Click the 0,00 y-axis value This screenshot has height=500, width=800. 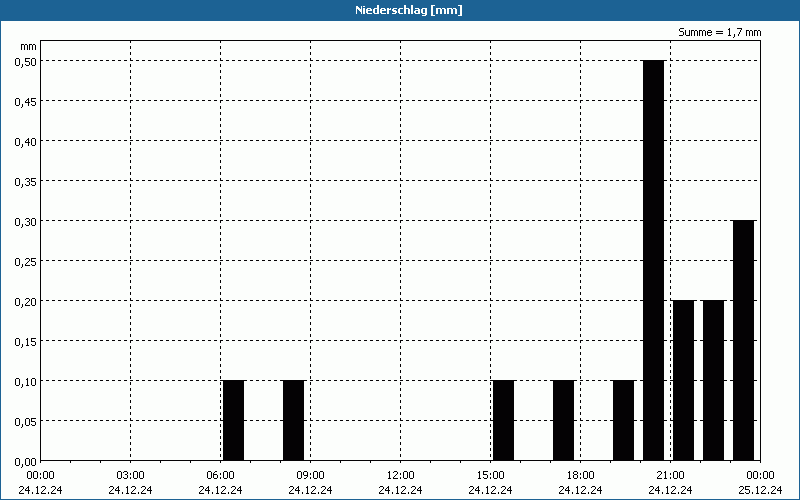click(x=26, y=462)
